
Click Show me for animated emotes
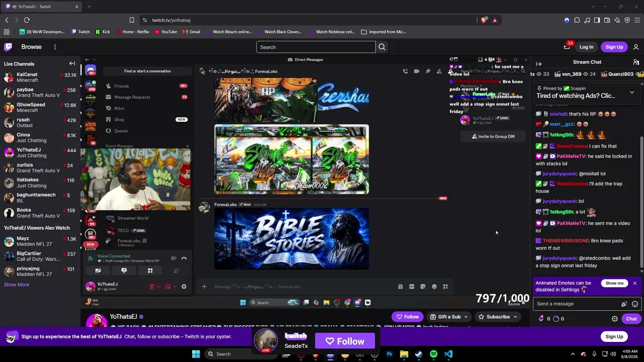pyautogui.click(x=614, y=283)
